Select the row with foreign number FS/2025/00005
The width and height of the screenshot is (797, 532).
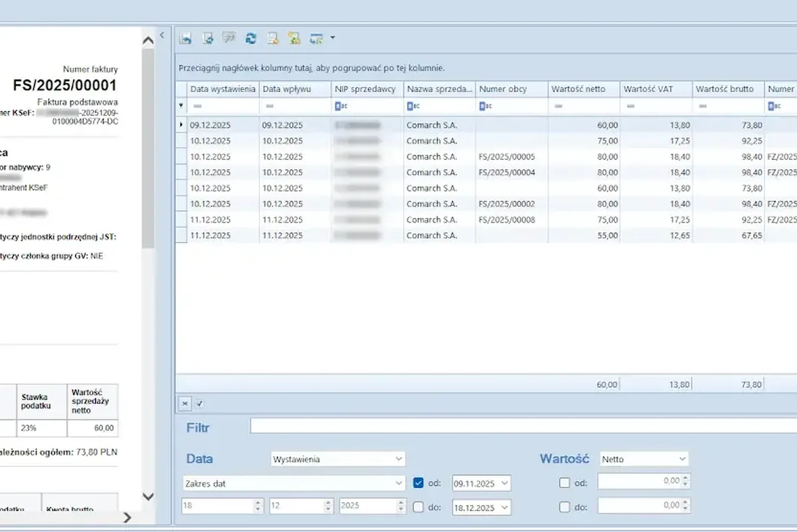(x=486, y=157)
